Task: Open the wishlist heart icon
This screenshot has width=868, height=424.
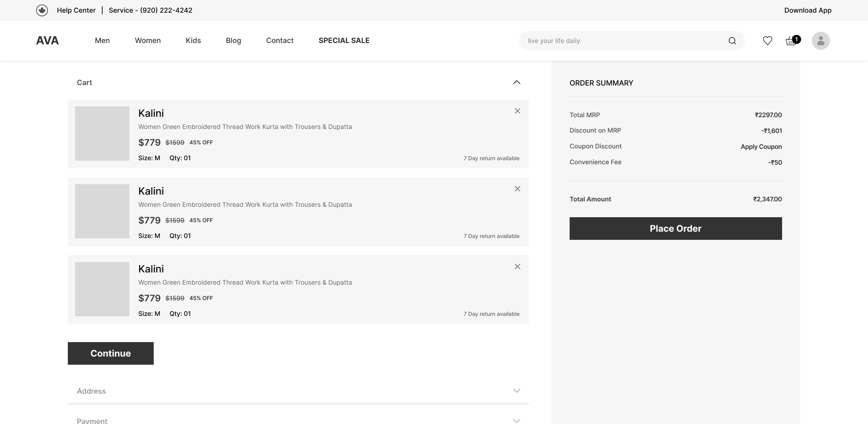Action: click(767, 41)
